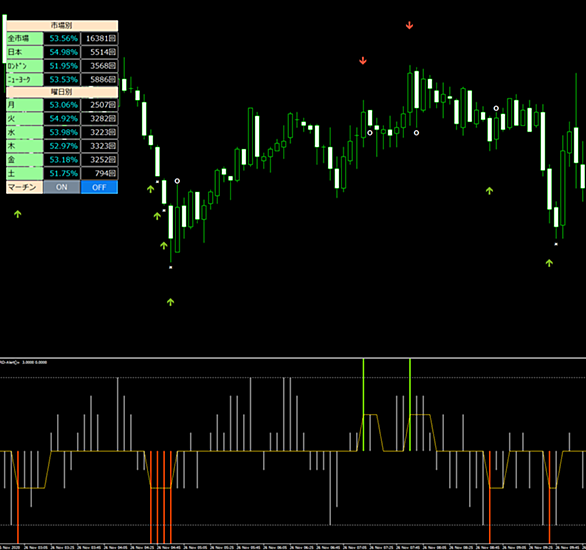Click the 53.18% win rate for 金
The height and width of the screenshot is (550, 586).
(62, 160)
